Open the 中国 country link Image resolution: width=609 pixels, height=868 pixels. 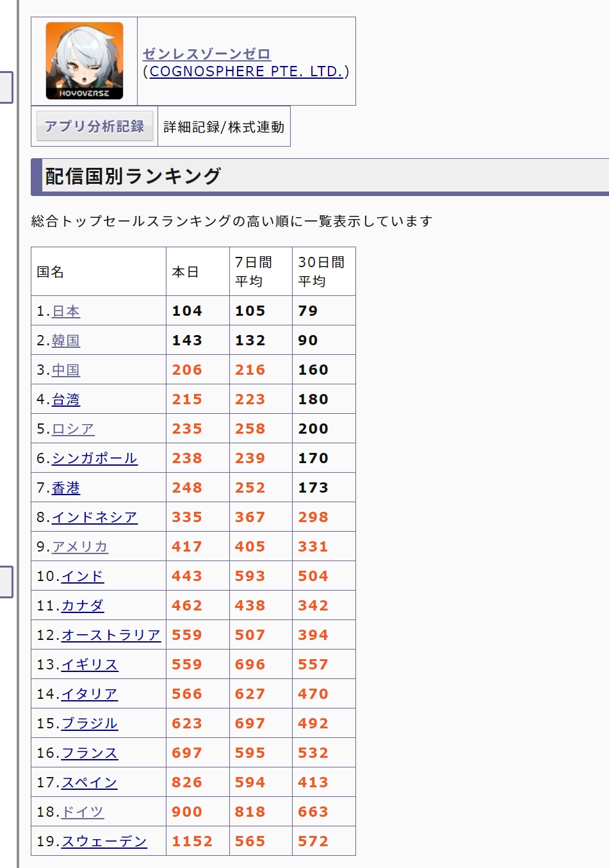point(66,370)
